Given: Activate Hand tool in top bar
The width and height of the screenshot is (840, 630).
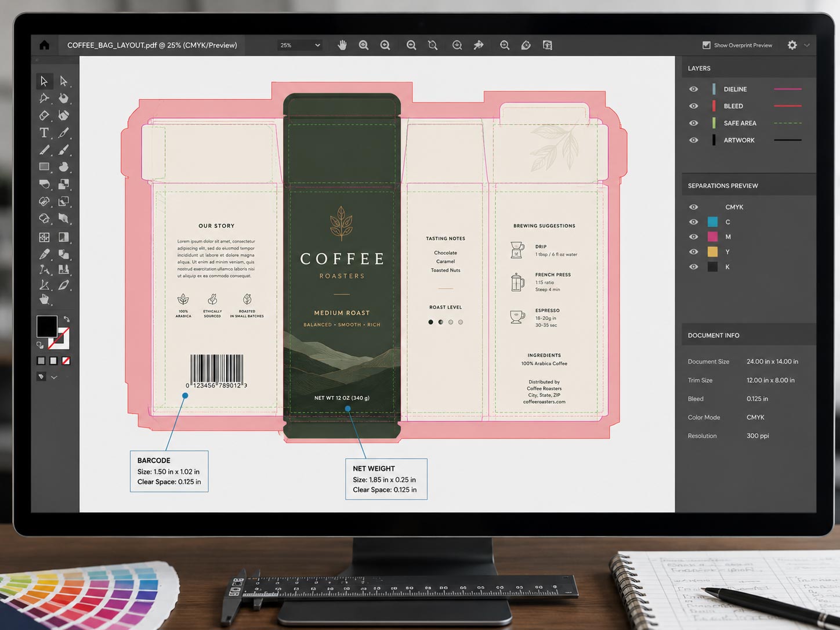Looking at the screenshot, I should point(342,45).
